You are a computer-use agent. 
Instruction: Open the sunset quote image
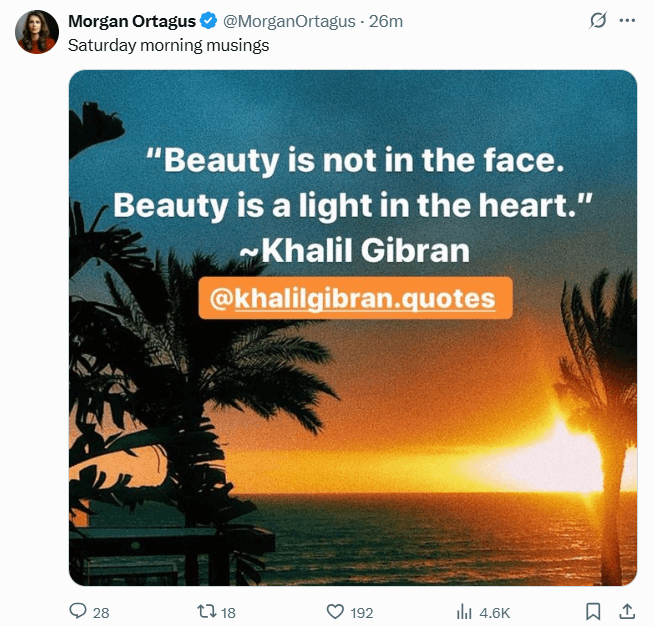pyautogui.click(x=353, y=328)
